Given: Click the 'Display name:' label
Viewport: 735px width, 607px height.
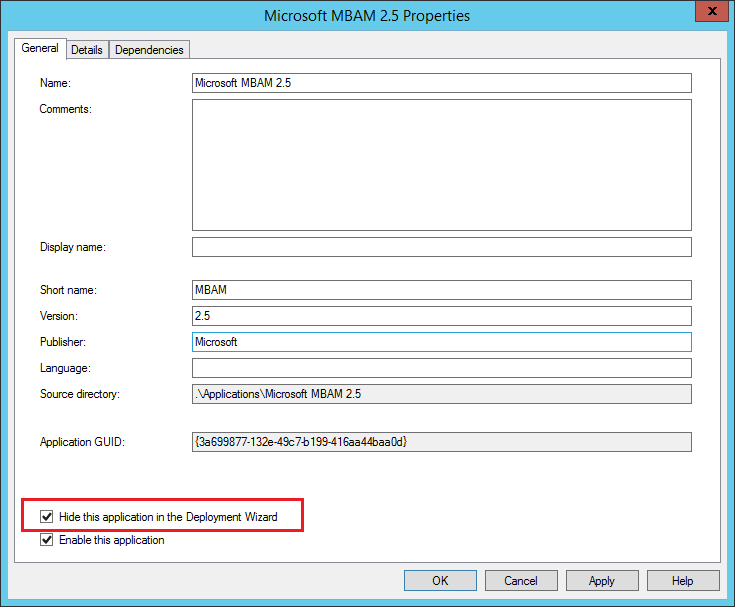Looking at the screenshot, I should (x=73, y=247).
